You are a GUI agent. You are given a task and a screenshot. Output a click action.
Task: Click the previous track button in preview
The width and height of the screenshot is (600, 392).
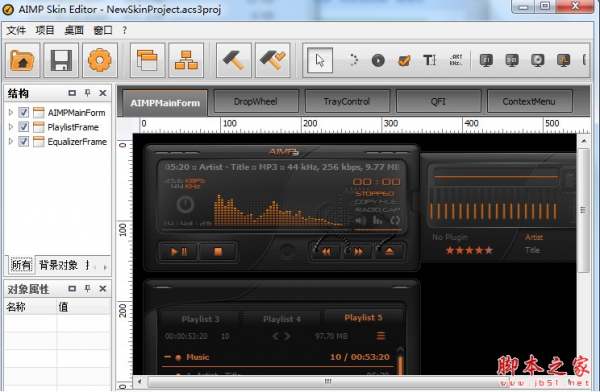326,252
